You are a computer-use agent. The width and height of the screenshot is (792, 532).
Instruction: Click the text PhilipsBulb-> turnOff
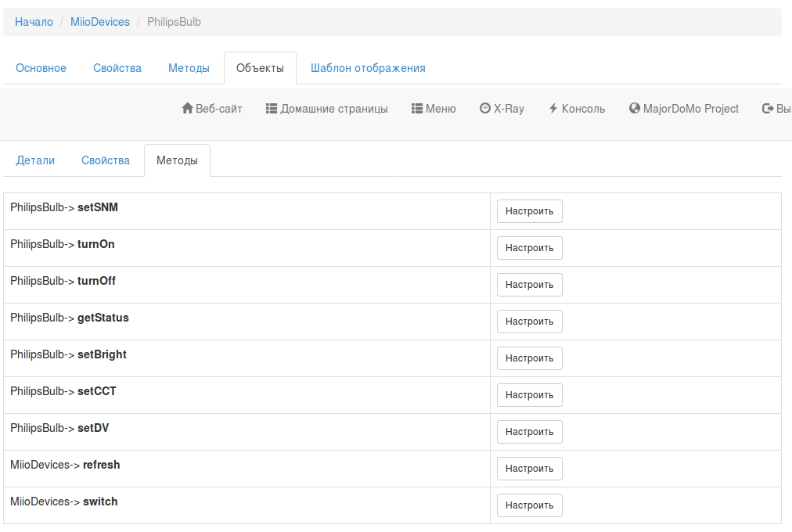pos(63,281)
